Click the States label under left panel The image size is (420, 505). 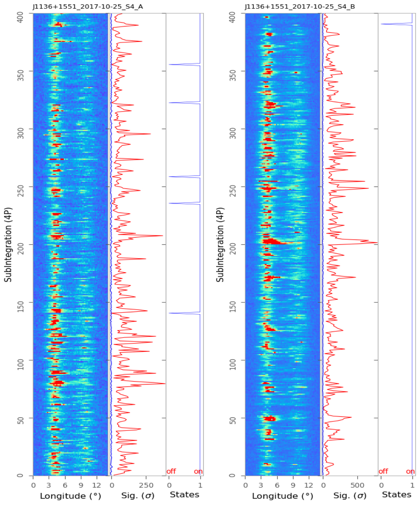(x=184, y=495)
